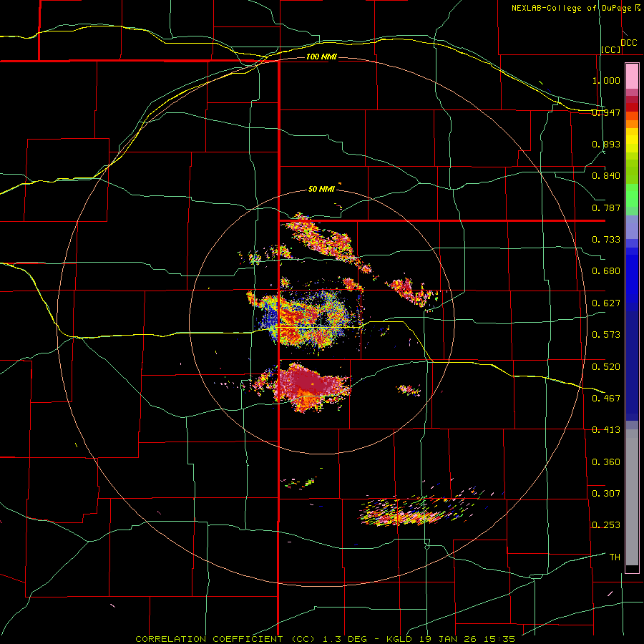Click the [CC] legend label
The image size is (644, 644).
coord(611,49)
